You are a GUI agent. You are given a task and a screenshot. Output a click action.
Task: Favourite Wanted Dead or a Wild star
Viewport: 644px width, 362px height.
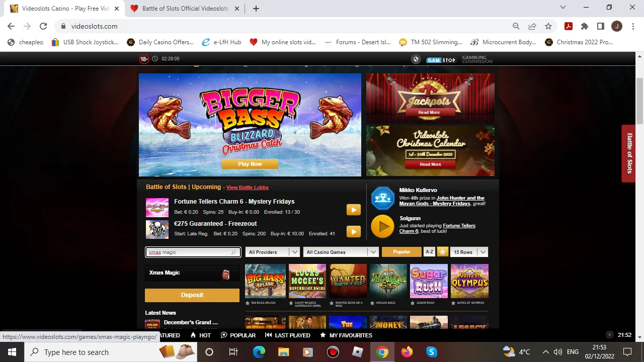pos(332,303)
